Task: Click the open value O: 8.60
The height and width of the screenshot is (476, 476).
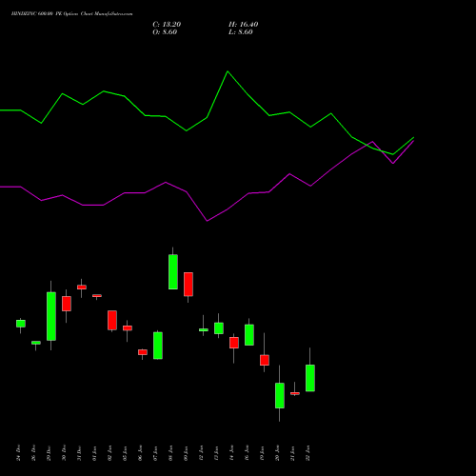Action: (x=165, y=32)
